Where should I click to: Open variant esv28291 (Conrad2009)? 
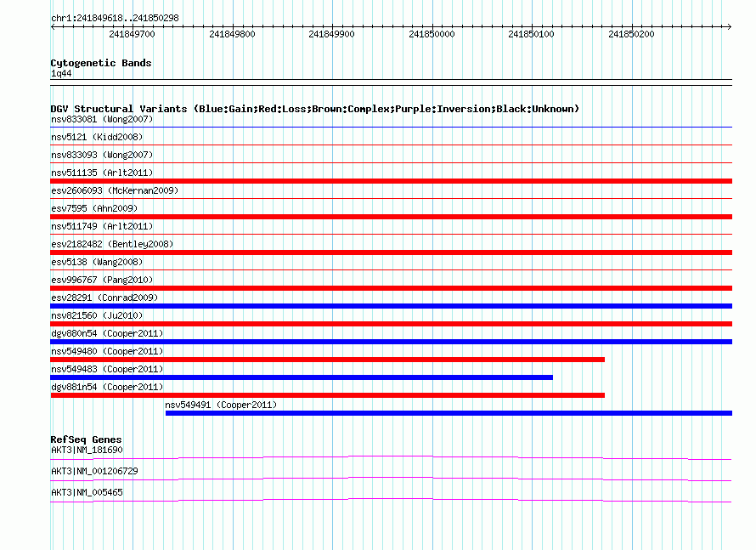tap(104, 298)
